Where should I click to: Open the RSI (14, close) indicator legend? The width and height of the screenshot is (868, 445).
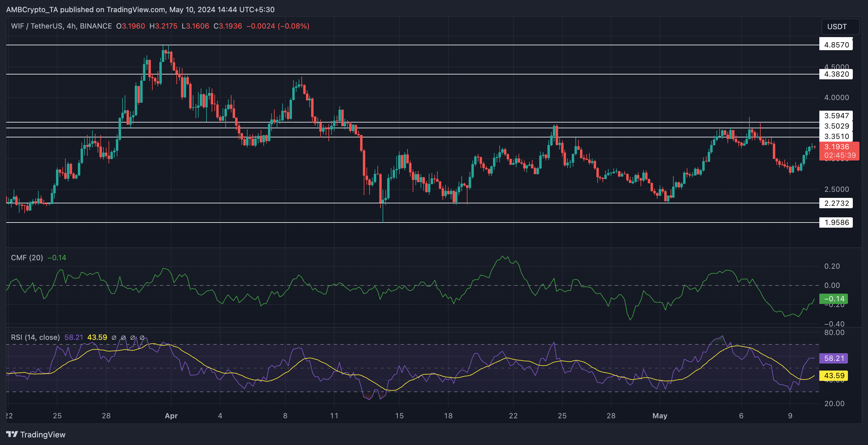coord(35,337)
